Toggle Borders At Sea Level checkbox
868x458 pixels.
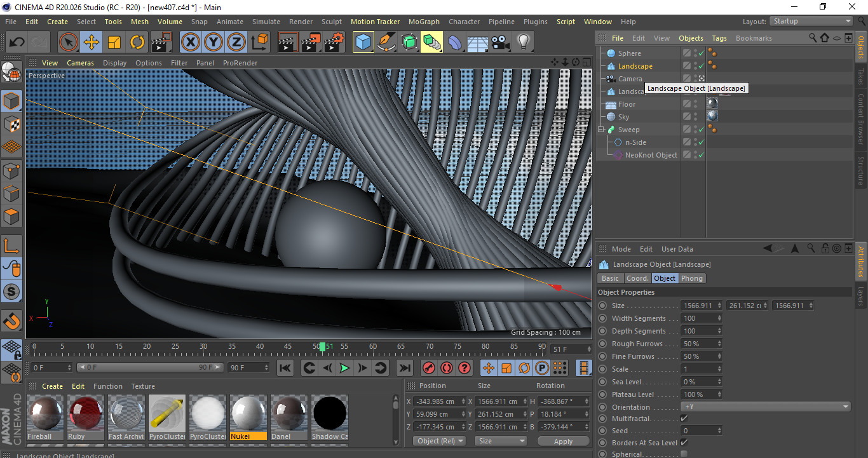684,443
